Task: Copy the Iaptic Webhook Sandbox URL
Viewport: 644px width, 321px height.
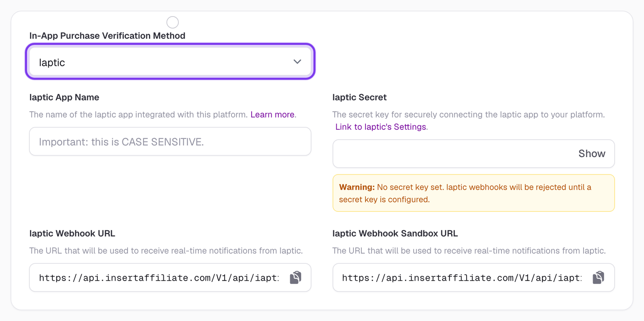Action: 599,278
